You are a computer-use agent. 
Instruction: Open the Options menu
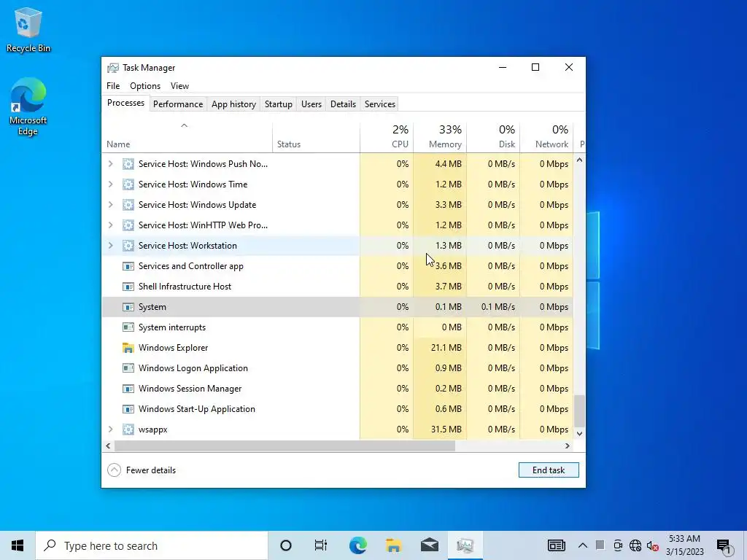point(145,86)
